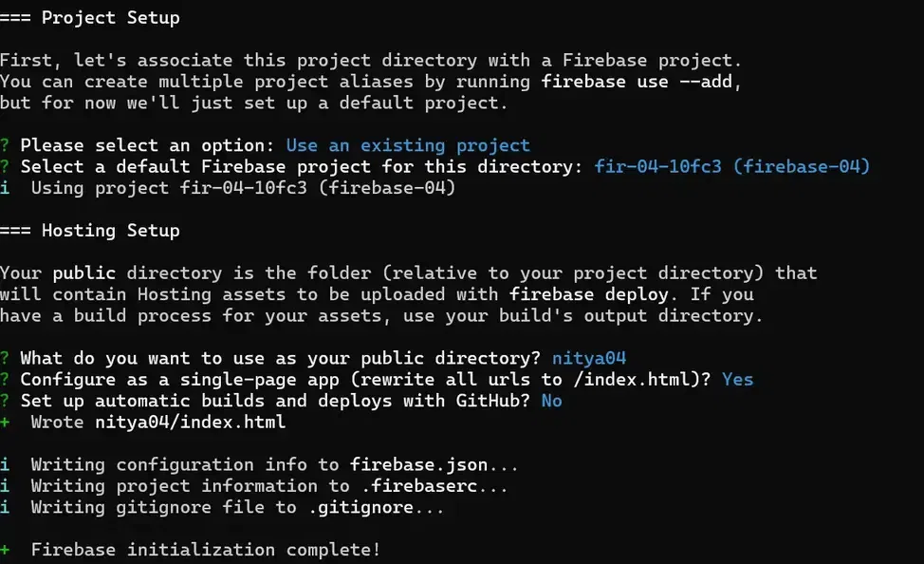Click the "Yes" answer for single-page app
Image resolution: width=924 pixels, height=564 pixels.
pos(737,379)
